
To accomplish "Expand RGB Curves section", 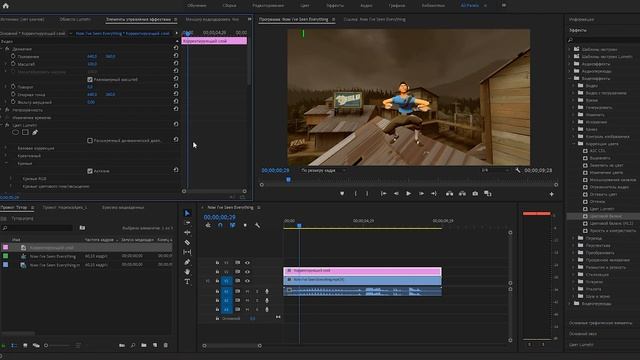I will click(11, 178).
